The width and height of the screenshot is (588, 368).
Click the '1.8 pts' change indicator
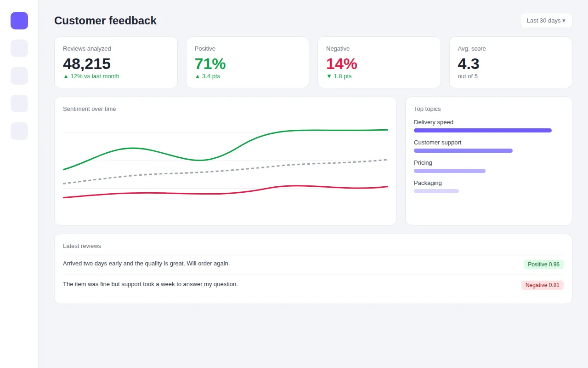pyautogui.click(x=339, y=76)
